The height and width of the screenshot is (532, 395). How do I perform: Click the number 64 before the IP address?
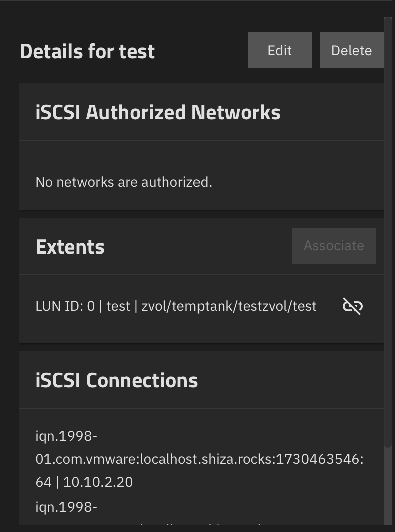tap(44, 482)
